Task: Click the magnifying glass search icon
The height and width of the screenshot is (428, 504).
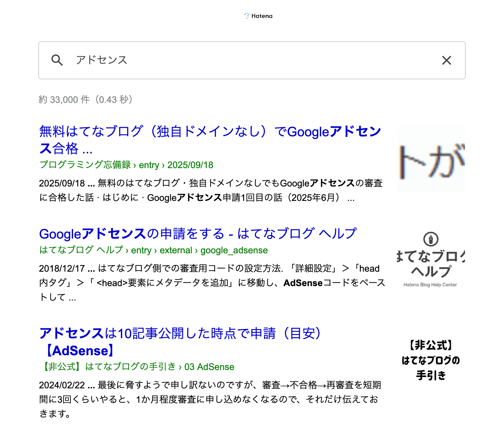Action: [58, 60]
